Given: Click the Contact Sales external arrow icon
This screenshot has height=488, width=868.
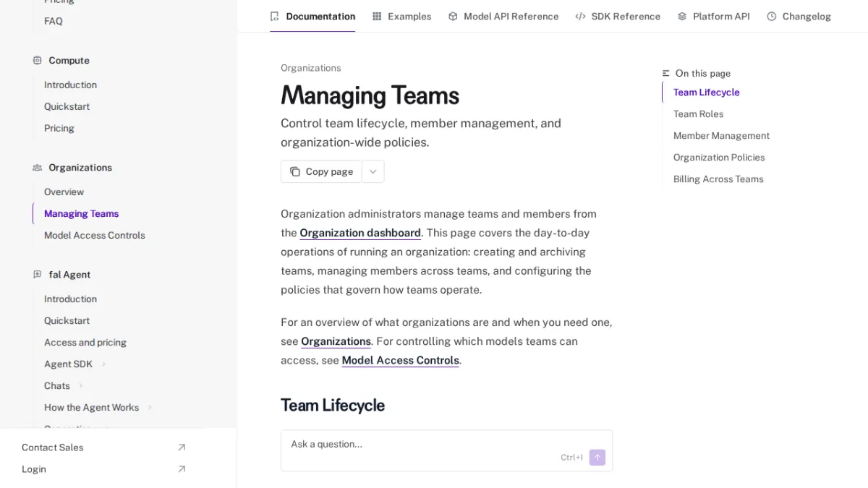Looking at the screenshot, I should [x=182, y=448].
